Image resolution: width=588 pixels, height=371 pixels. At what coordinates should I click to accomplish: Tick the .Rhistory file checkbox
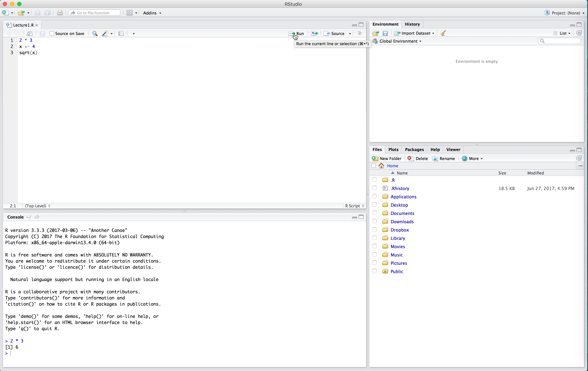(x=374, y=188)
